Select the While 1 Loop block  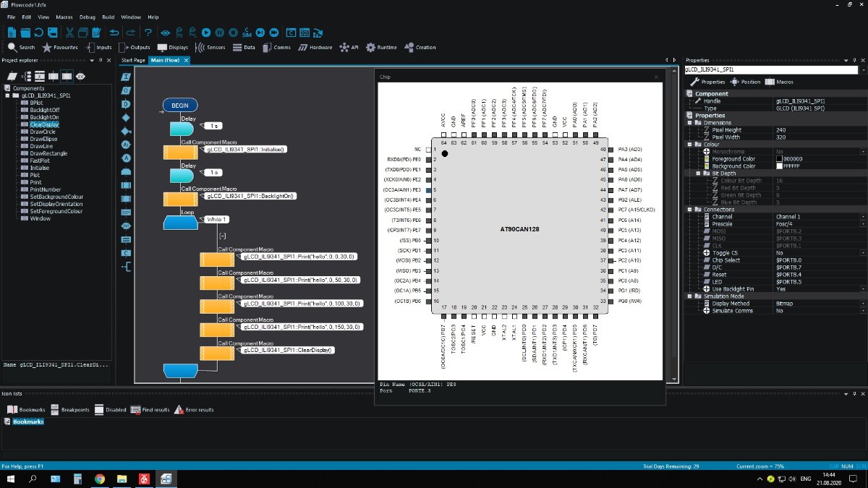click(x=181, y=222)
